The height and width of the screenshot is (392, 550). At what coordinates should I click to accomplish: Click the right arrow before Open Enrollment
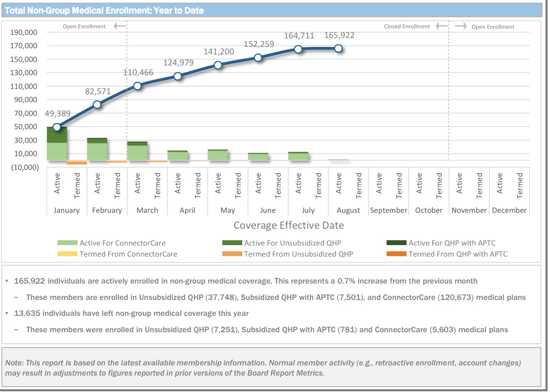[x=461, y=27]
